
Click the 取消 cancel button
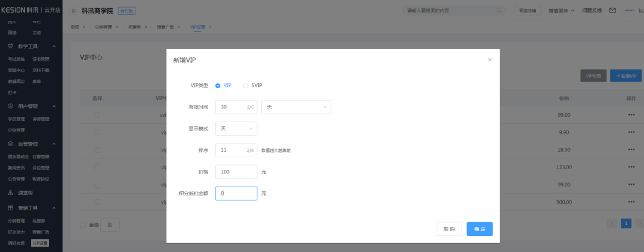pyautogui.click(x=449, y=229)
